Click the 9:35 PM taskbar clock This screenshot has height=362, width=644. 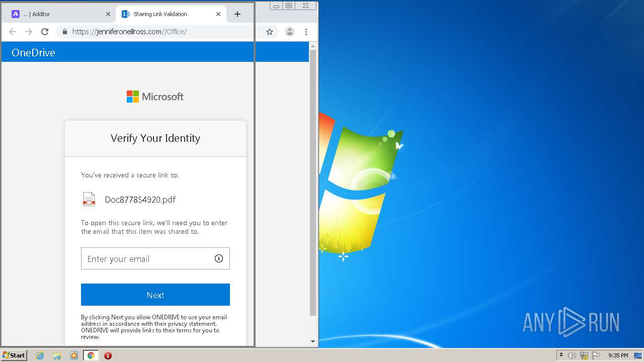coord(618,355)
